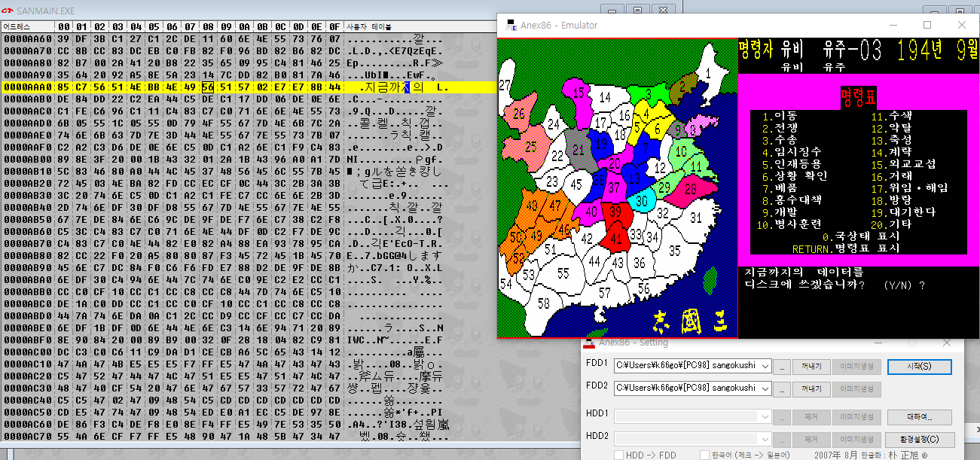Expand the HDD1 image dropdown
The image size is (980, 460).
[766, 416]
